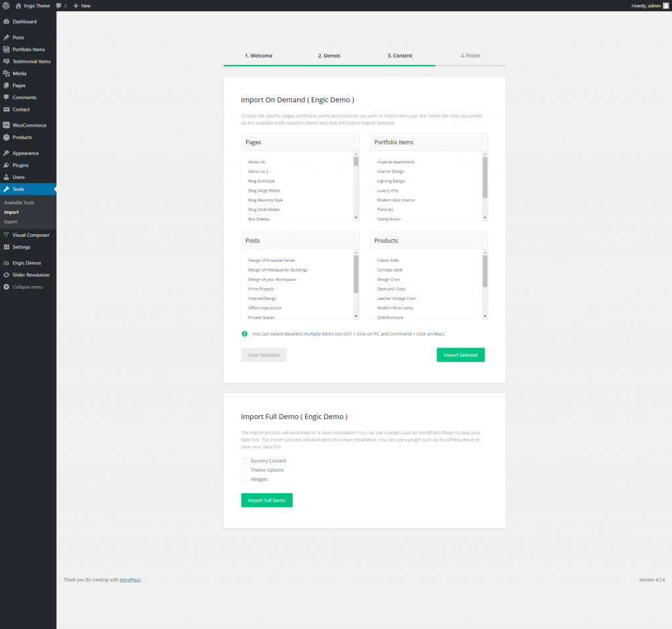
Task: Click the Import Full Demo button
Action: tap(266, 500)
